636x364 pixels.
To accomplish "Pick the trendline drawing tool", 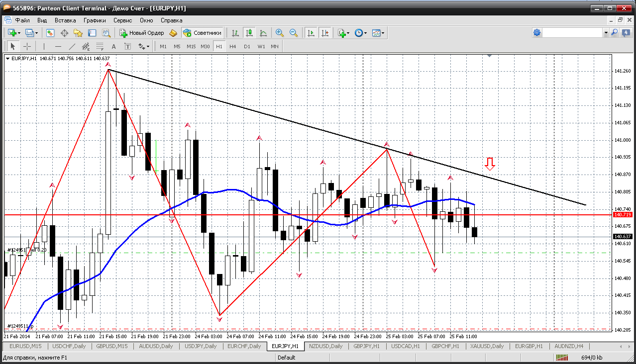I will click(x=72, y=46).
